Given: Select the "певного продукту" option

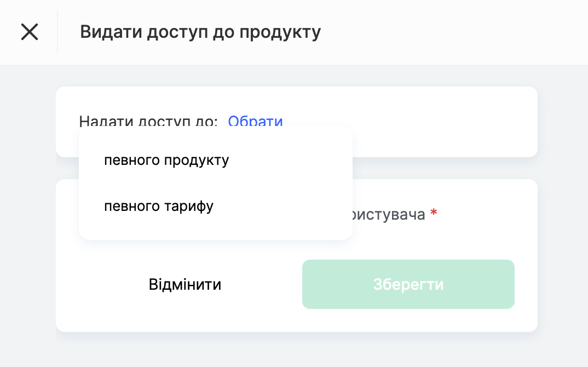Looking at the screenshot, I should click(166, 160).
